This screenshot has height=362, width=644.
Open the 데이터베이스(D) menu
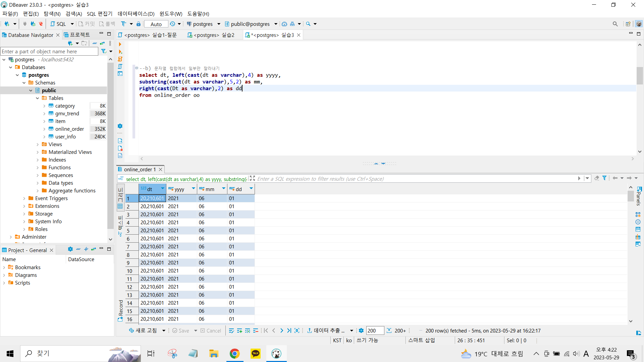coord(136,14)
